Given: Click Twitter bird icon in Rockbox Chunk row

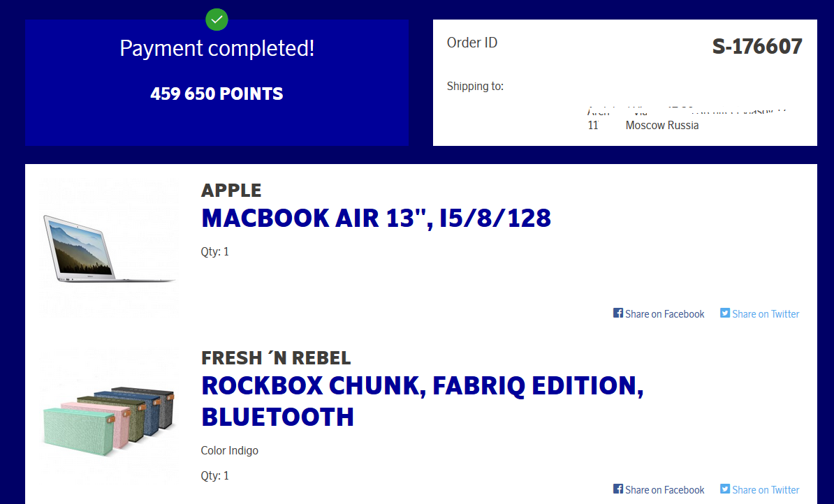Looking at the screenshot, I should coord(725,489).
